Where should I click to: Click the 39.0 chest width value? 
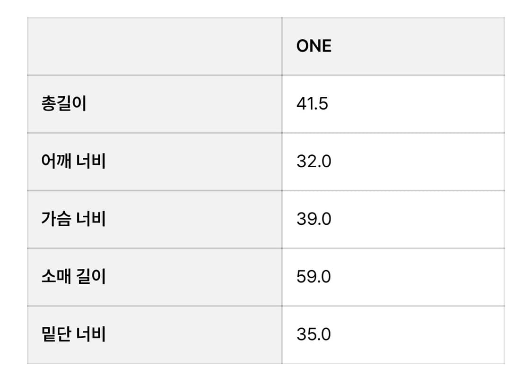tap(314, 219)
